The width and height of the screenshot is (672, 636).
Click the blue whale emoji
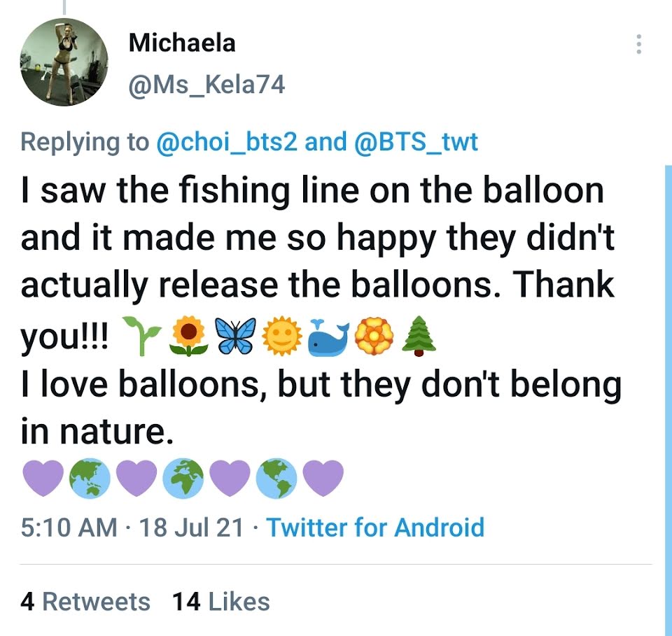(x=329, y=337)
